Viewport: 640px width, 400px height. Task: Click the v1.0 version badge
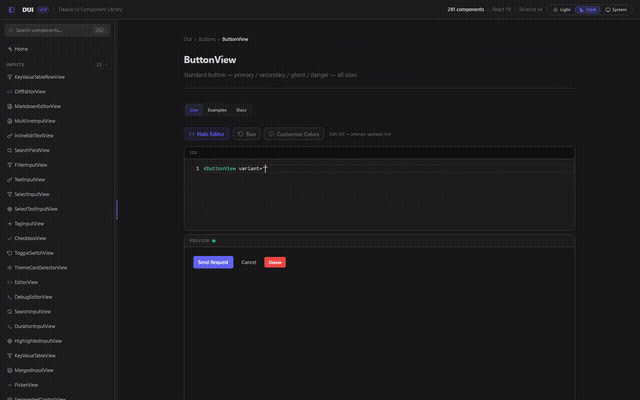click(x=43, y=9)
